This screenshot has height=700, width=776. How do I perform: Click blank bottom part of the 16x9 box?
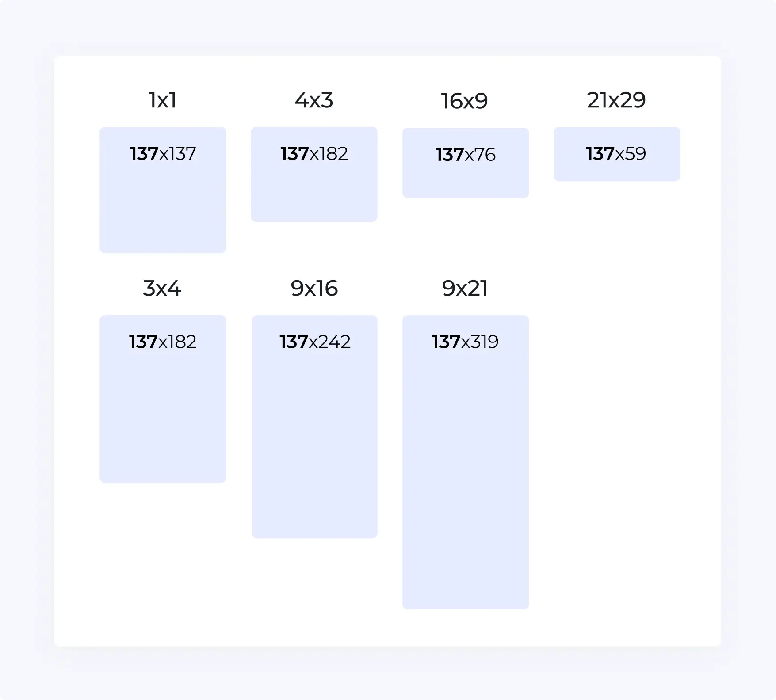click(465, 183)
